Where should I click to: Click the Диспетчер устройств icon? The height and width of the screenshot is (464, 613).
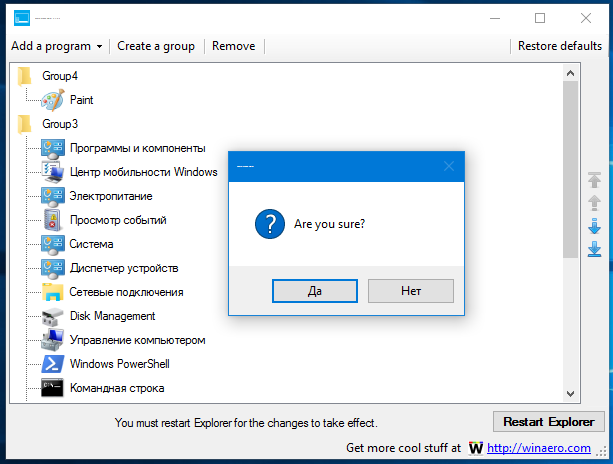pyautogui.click(x=52, y=269)
